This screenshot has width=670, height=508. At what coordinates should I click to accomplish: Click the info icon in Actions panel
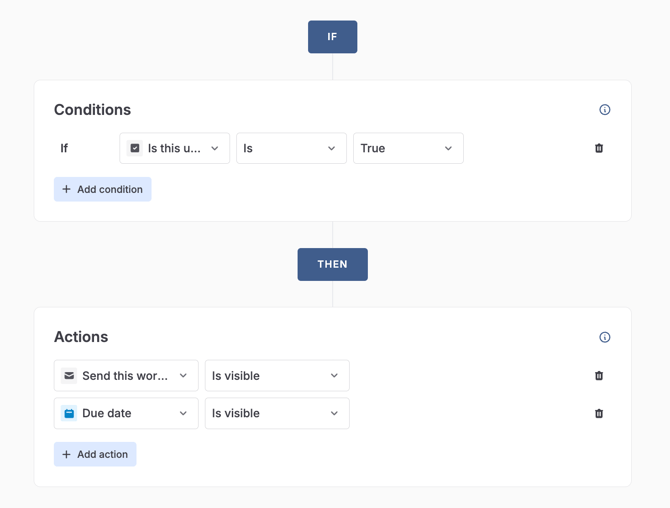coord(604,337)
